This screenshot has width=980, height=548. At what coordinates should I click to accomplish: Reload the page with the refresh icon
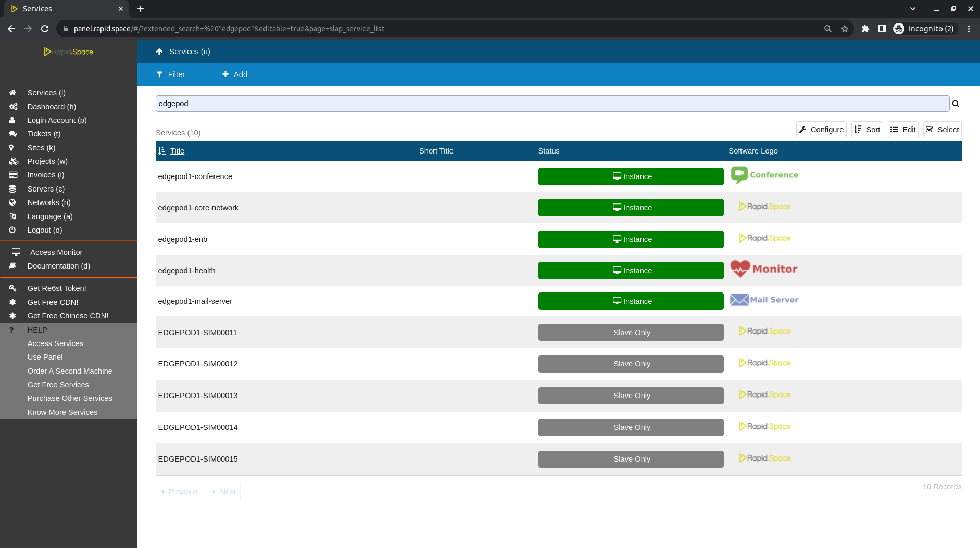[45, 29]
